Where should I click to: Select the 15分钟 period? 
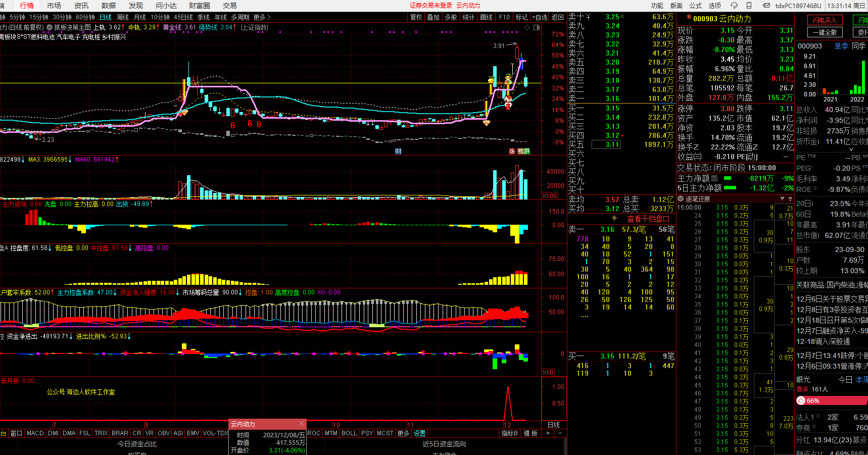coord(39,17)
